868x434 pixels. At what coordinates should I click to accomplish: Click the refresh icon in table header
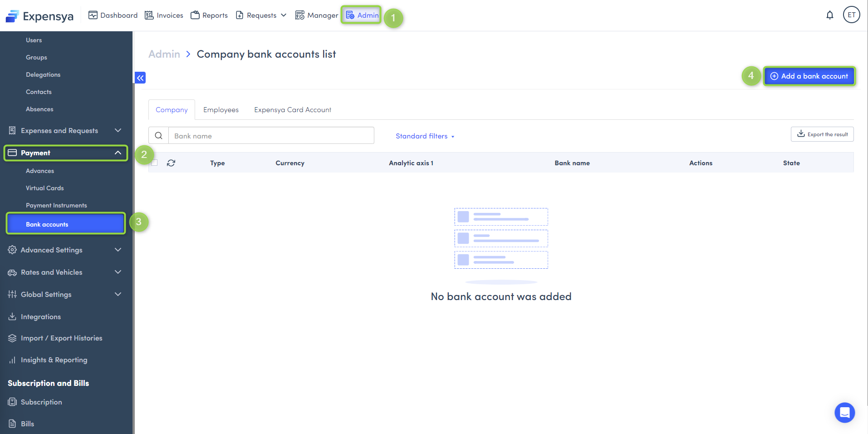click(171, 163)
